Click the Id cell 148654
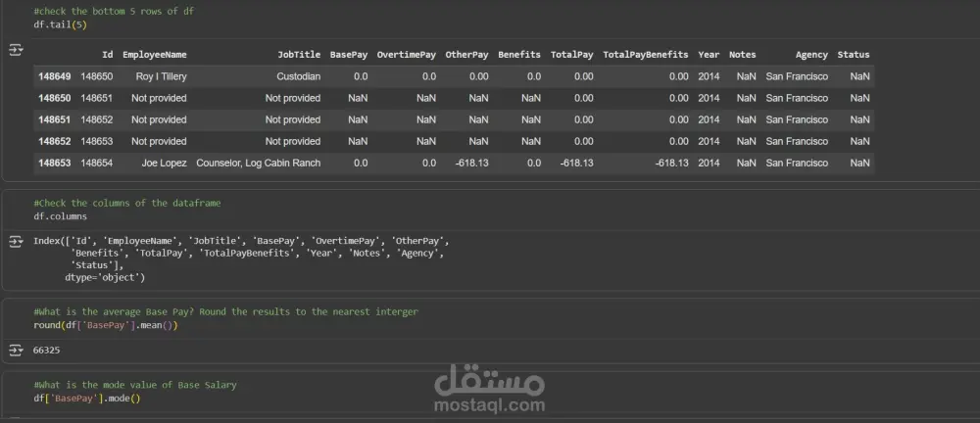980x423 pixels. click(97, 164)
